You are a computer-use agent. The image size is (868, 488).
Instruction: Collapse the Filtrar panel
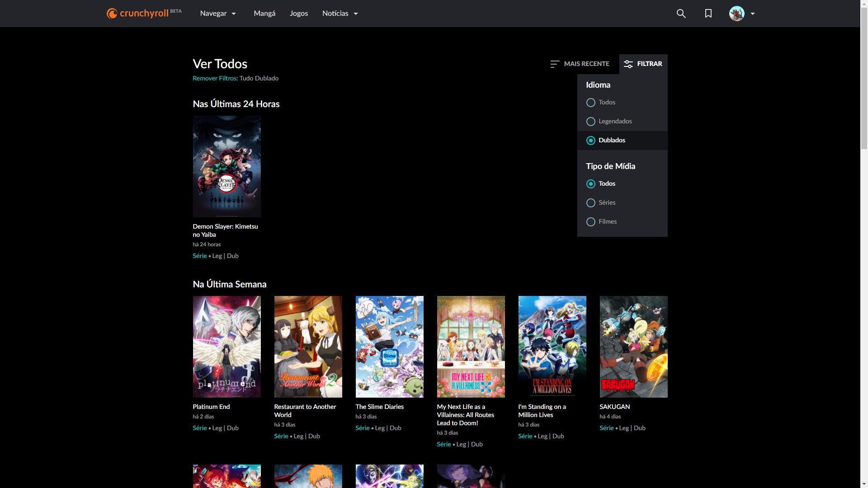click(x=643, y=64)
